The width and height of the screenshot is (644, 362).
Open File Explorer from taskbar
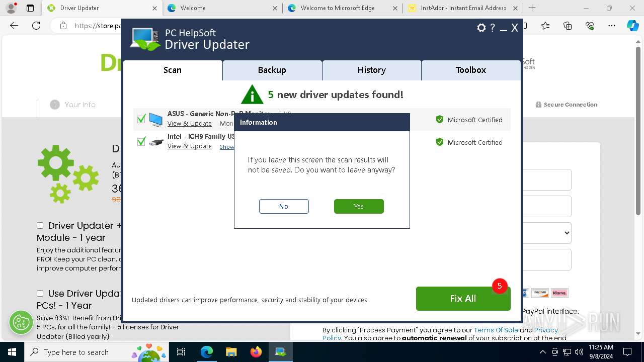click(231, 352)
